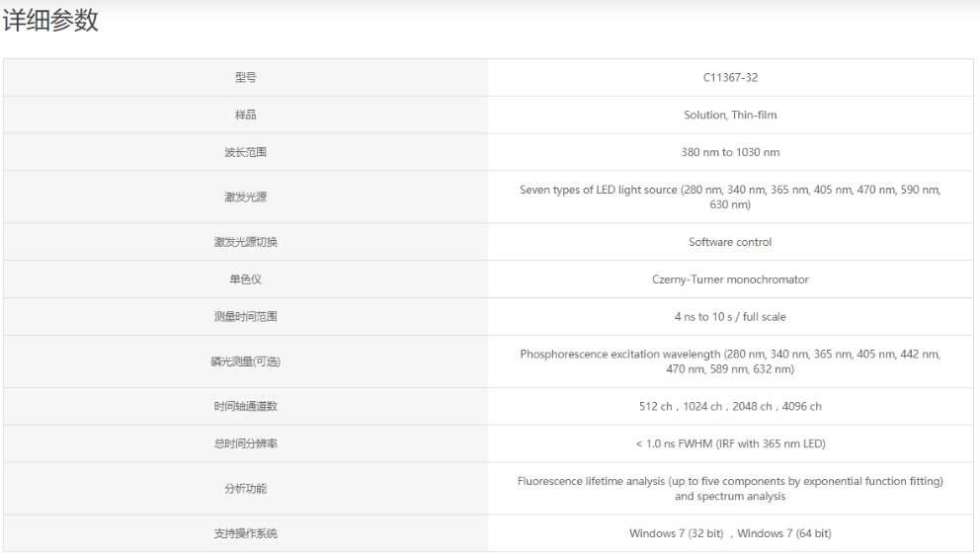
Task: Select the Czerny-Turner monochromator value
Action: point(730,280)
